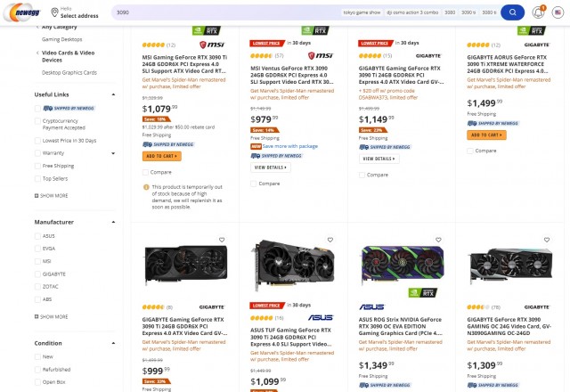The width and height of the screenshot is (570, 392).
Task: Enable the Cryptocurrency Payment Accepted filter
Action: click(37, 121)
